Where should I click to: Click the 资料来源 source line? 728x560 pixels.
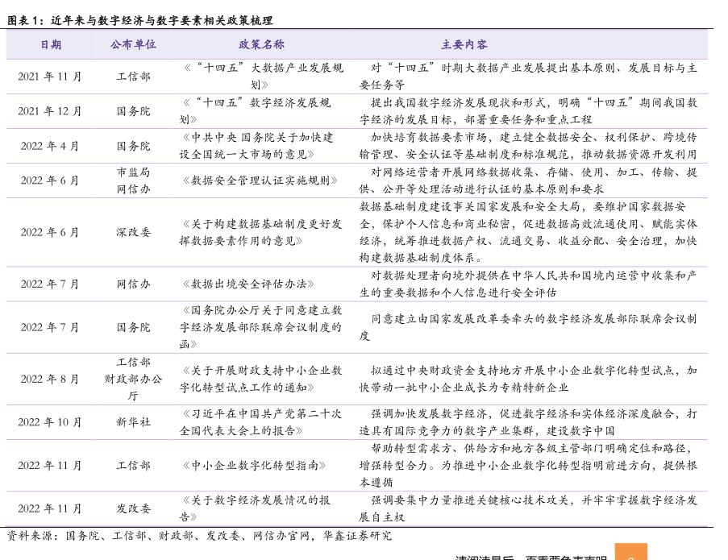pos(199,535)
